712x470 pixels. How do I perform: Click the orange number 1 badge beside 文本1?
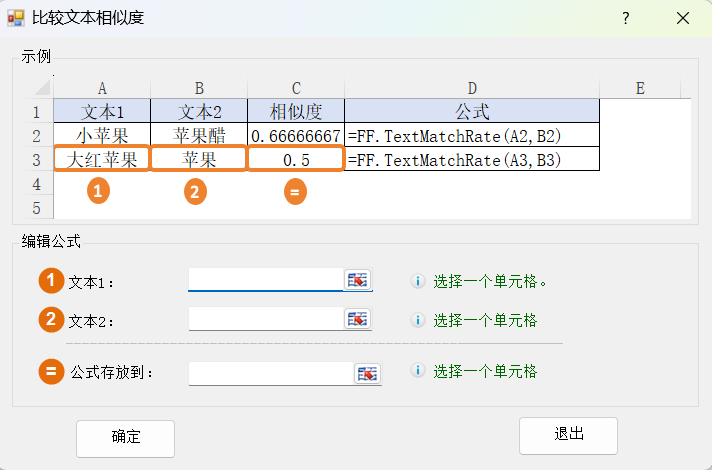52,281
